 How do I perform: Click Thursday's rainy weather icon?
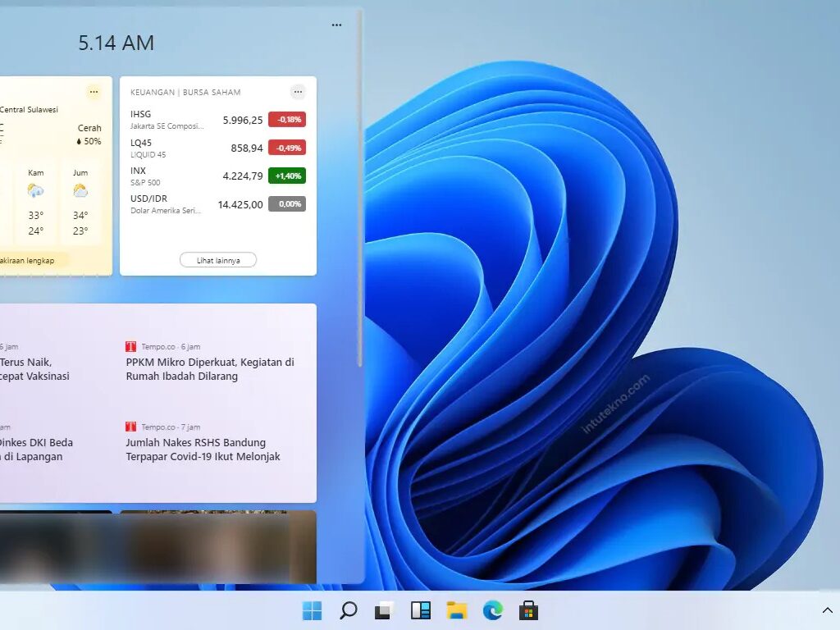click(x=36, y=191)
